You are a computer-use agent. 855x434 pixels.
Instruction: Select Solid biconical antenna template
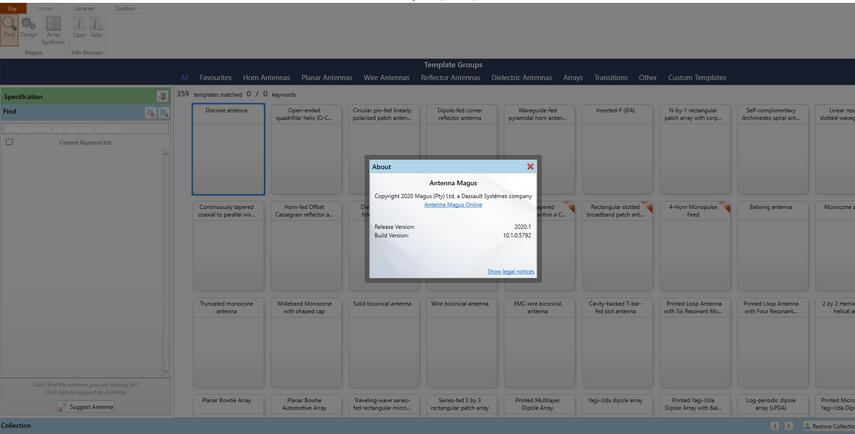pyautogui.click(x=384, y=342)
